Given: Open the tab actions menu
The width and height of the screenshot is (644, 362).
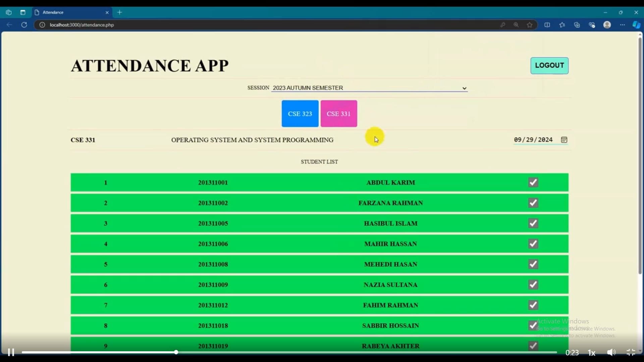Looking at the screenshot, I should 23,12.
